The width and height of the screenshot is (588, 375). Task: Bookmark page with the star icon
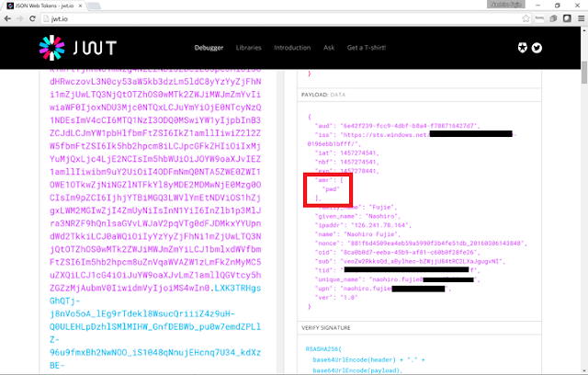(x=526, y=18)
